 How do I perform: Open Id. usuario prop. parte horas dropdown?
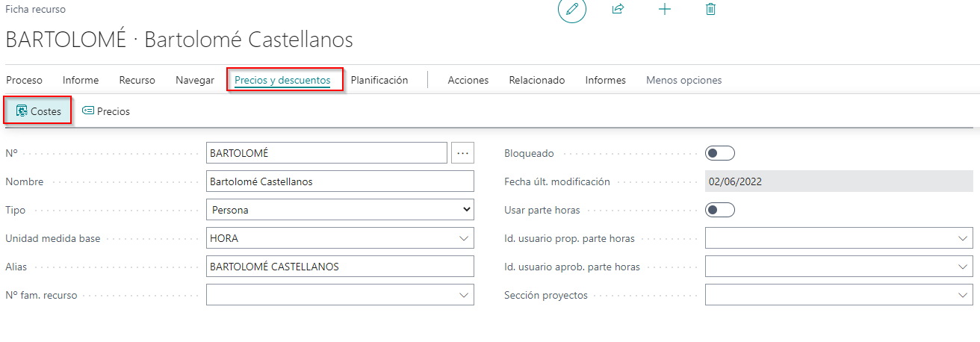962,238
